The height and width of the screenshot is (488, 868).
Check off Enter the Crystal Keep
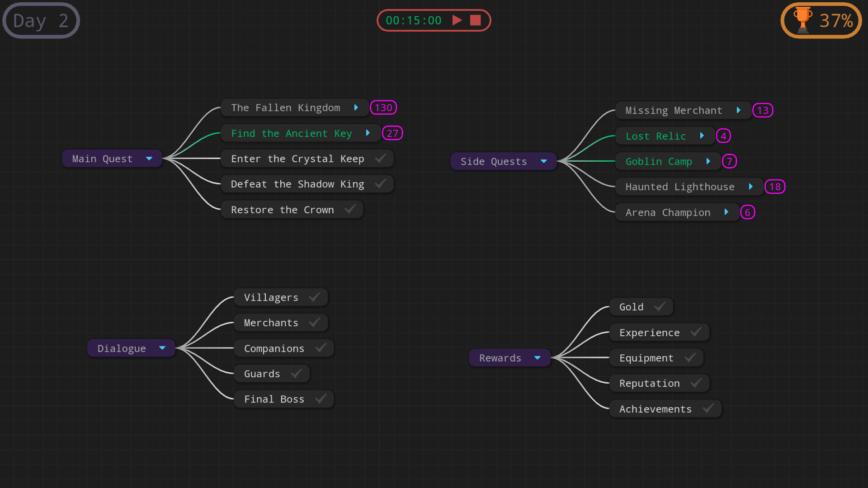381,158
